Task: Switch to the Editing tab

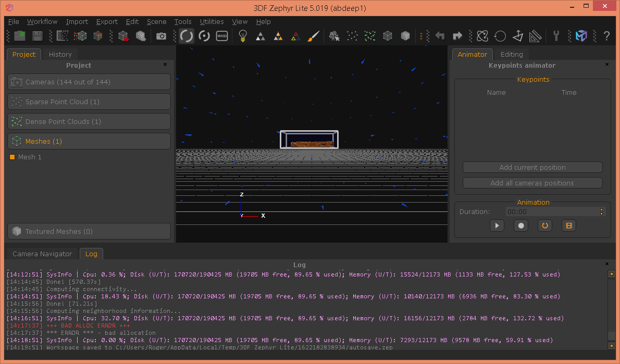Action: pyautogui.click(x=511, y=55)
